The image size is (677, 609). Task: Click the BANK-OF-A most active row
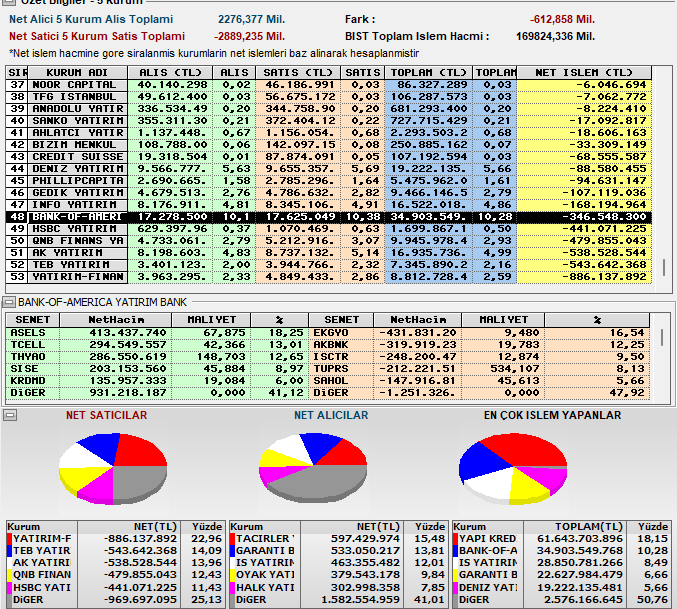point(561,551)
